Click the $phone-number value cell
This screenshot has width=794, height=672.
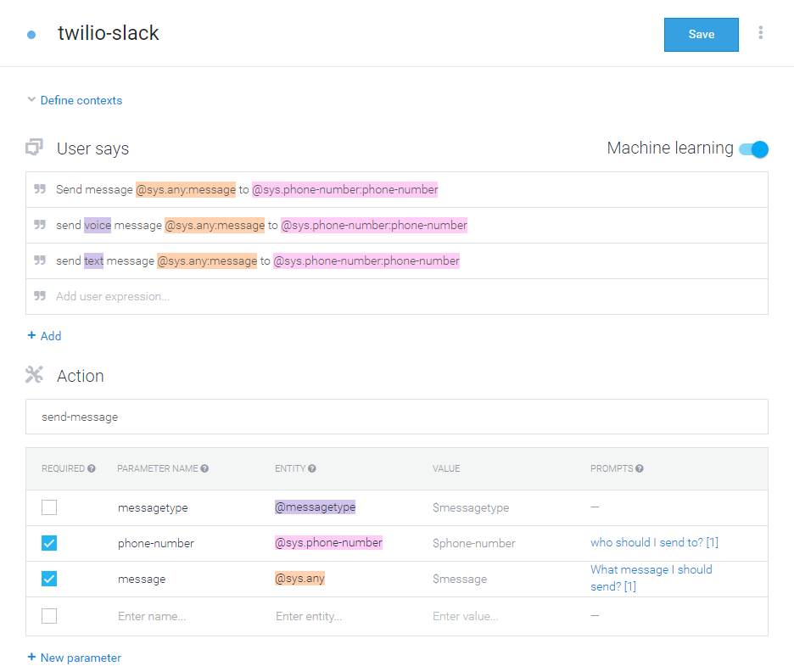(x=474, y=543)
